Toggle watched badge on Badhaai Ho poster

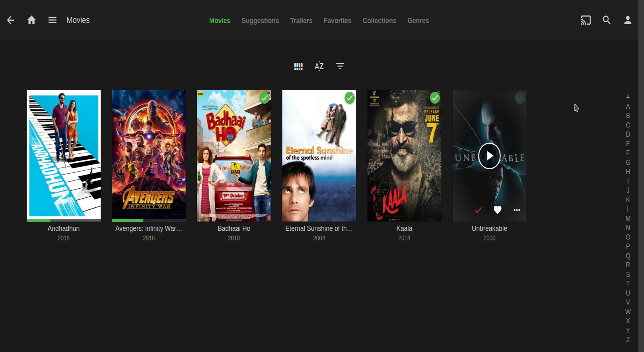click(265, 98)
